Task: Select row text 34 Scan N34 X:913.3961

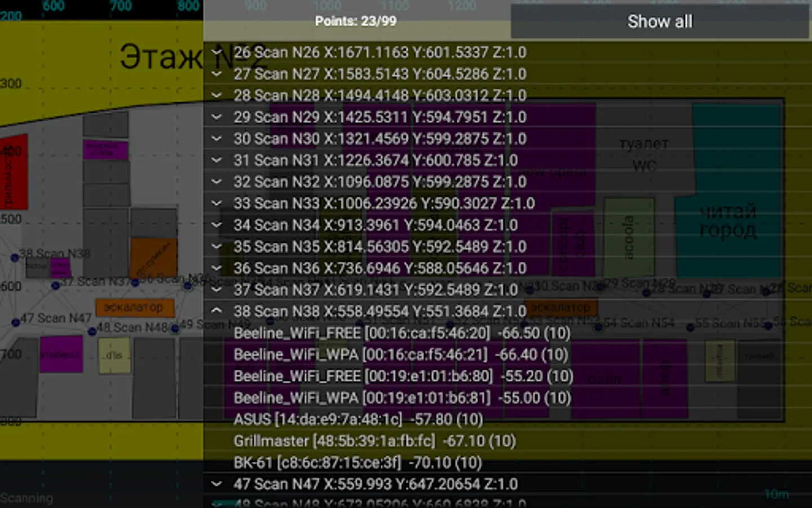Action: [x=376, y=225]
